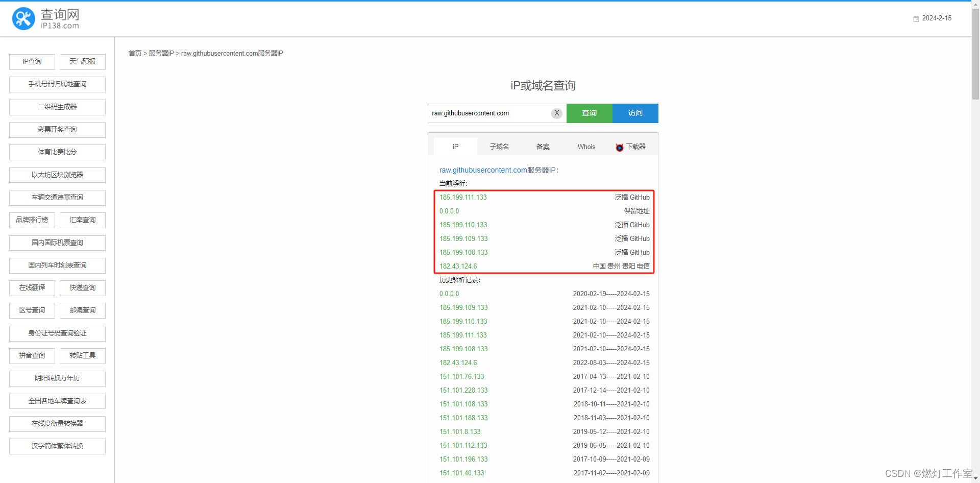Image resolution: width=980 pixels, height=483 pixels.
Task: Open the iP查询 sidebar button
Action: pyautogui.click(x=32, y=62)
